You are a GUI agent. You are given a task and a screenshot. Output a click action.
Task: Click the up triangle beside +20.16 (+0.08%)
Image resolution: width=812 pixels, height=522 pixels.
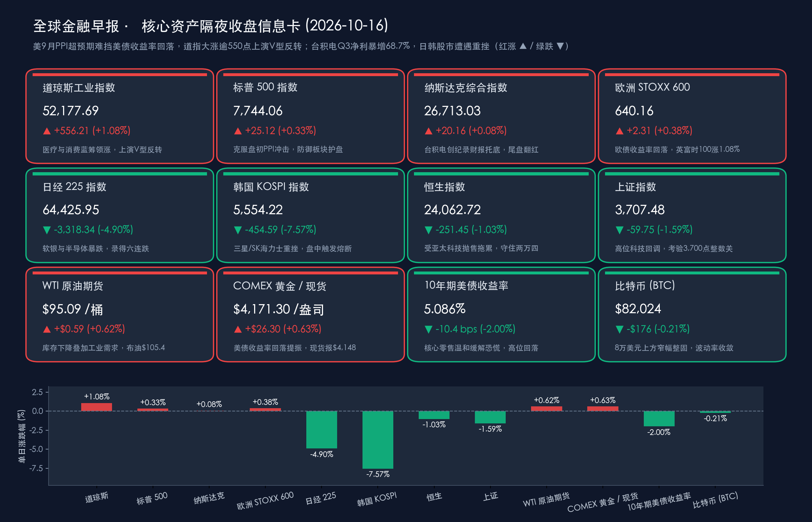point(428,131)
